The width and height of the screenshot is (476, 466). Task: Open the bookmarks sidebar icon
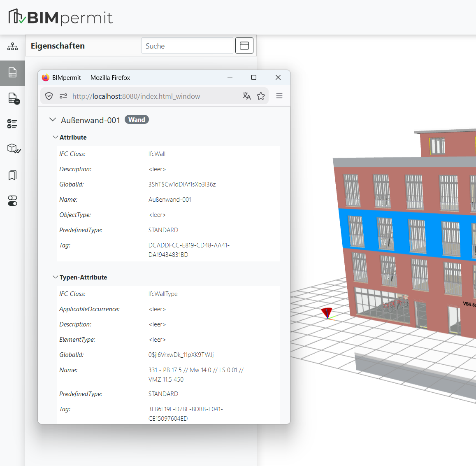click(12, 175)
